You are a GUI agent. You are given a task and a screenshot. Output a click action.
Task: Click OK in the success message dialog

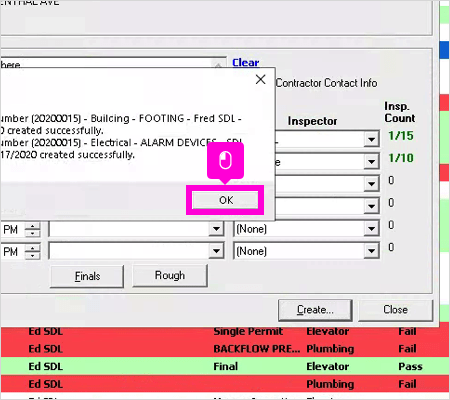click(x=225, y=200)
